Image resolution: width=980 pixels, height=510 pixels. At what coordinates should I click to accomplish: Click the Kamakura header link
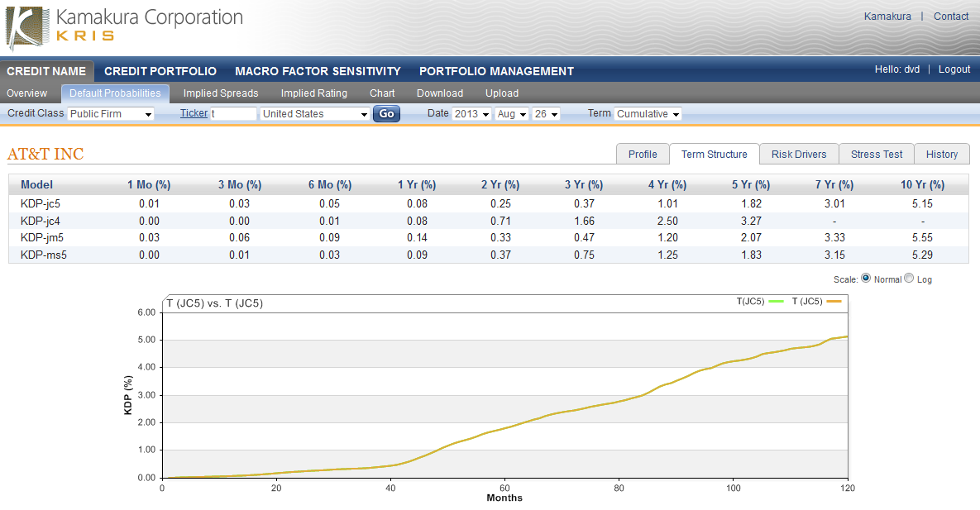click(x=887, y=17)
